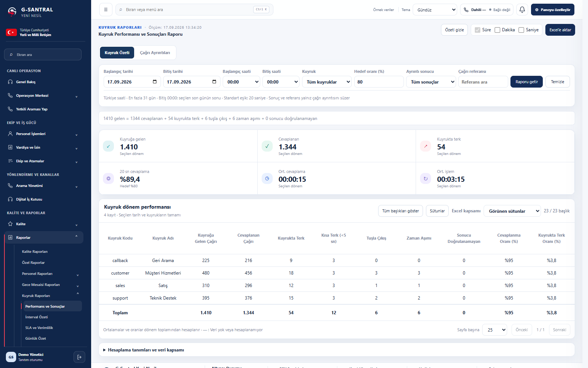Open SLA ve Verimlilik report
The image size is (588, 368).
coord(39,328)
